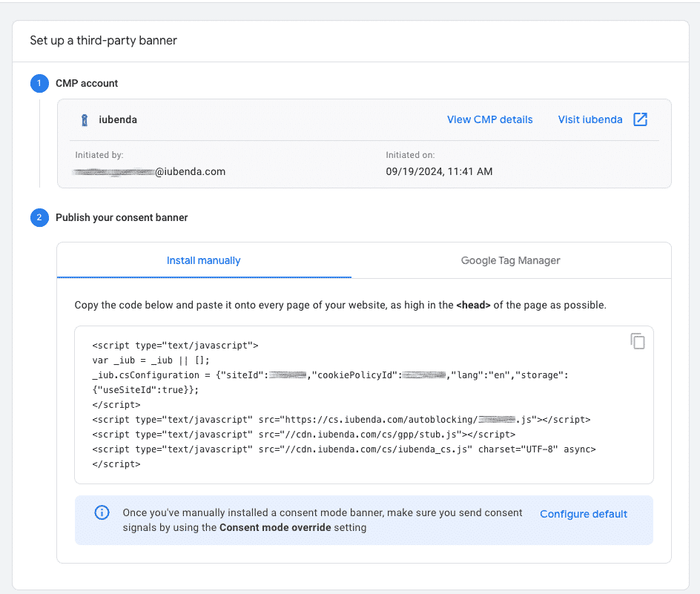700x594 pixels.
Task: Click the Publish your consent banner label
Action: [121, 217]
